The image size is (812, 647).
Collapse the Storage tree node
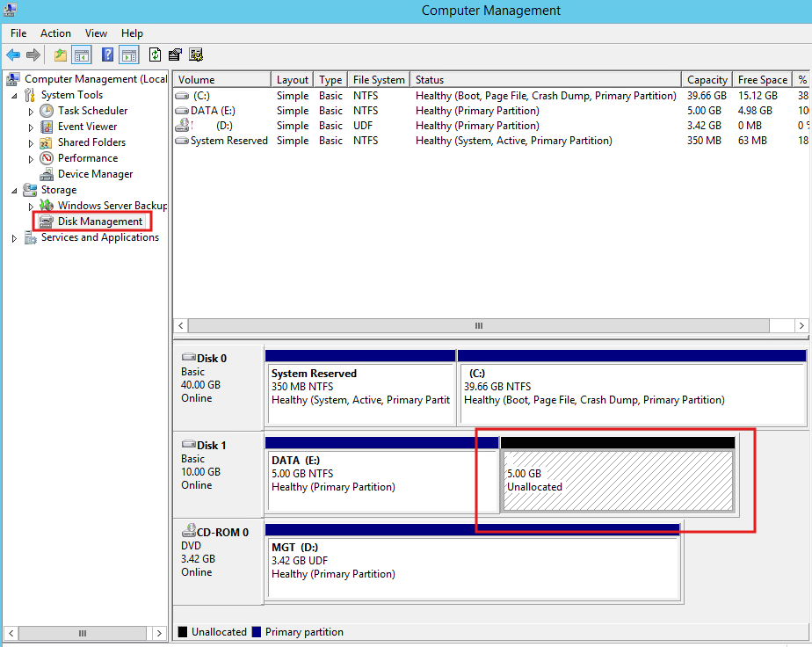coord(14,191)
